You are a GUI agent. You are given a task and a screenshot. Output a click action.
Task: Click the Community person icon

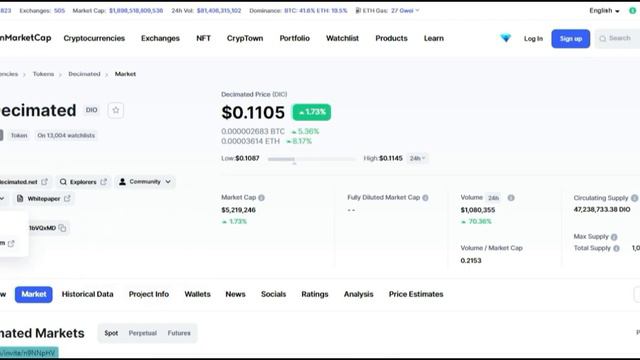(x=122, y=182)
